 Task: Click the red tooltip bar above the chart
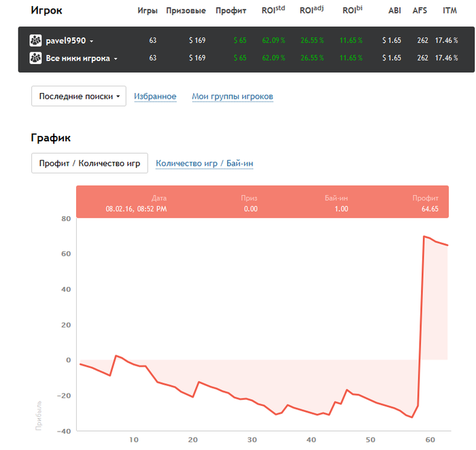(x=262, y=203)
